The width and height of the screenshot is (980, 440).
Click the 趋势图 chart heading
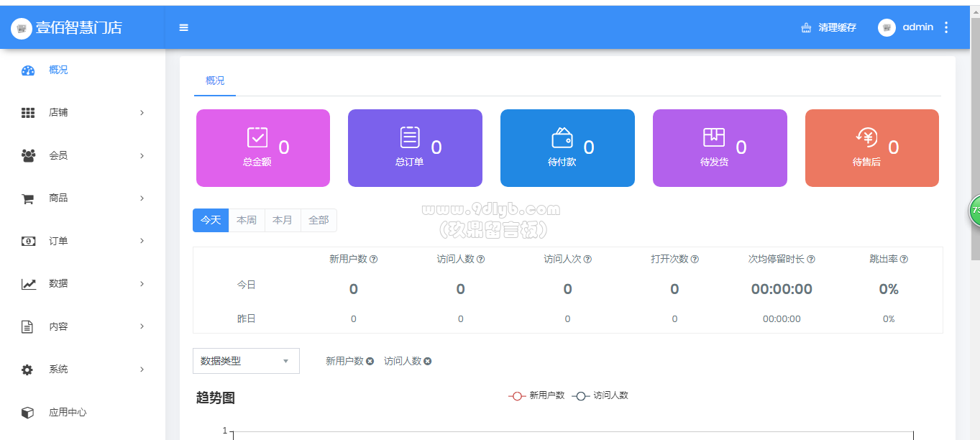pyautogui.click(x=216, y=398)
